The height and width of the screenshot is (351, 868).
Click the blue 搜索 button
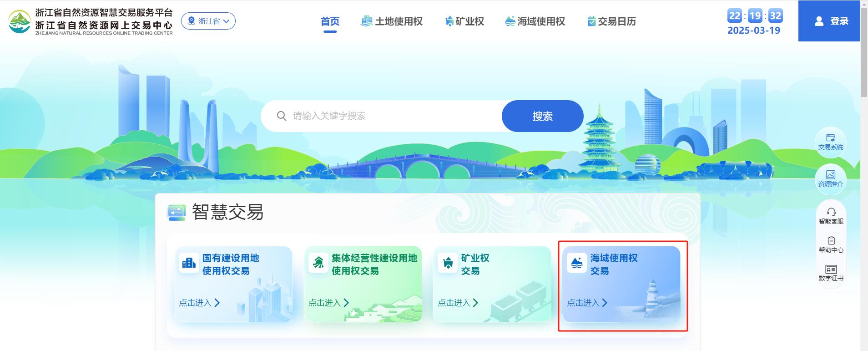(543, 116)
